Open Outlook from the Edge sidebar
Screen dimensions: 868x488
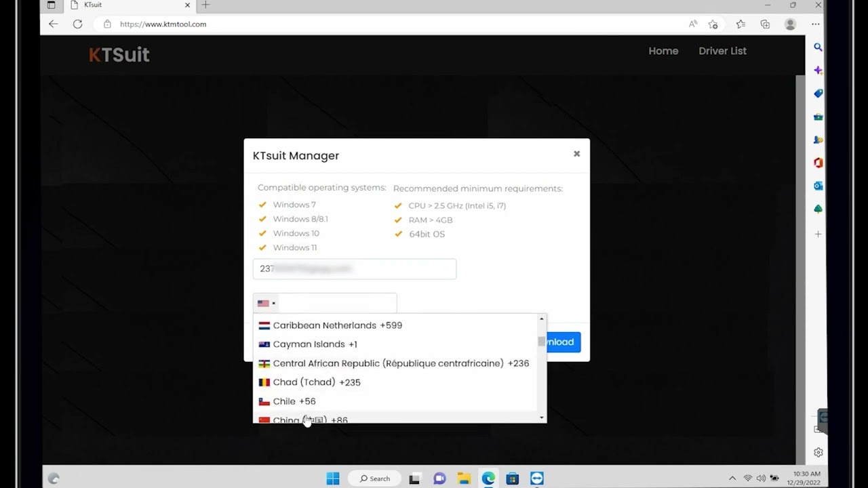click(x=818, y=186)
